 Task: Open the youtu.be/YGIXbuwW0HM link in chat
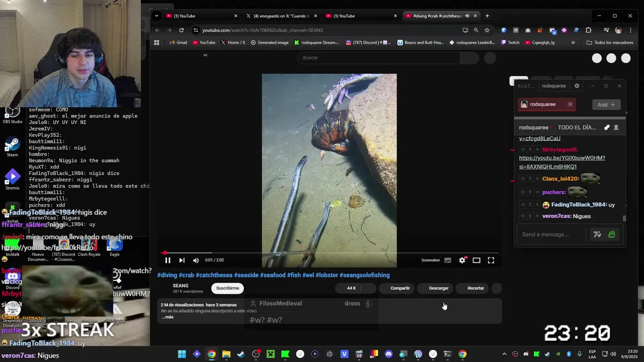(562, 162)
